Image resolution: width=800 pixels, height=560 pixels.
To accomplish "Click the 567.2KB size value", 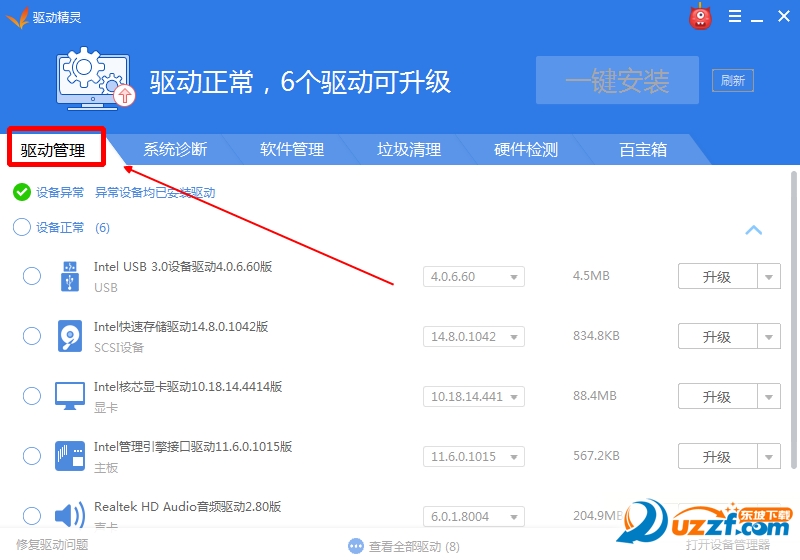I will pos(596,455).
